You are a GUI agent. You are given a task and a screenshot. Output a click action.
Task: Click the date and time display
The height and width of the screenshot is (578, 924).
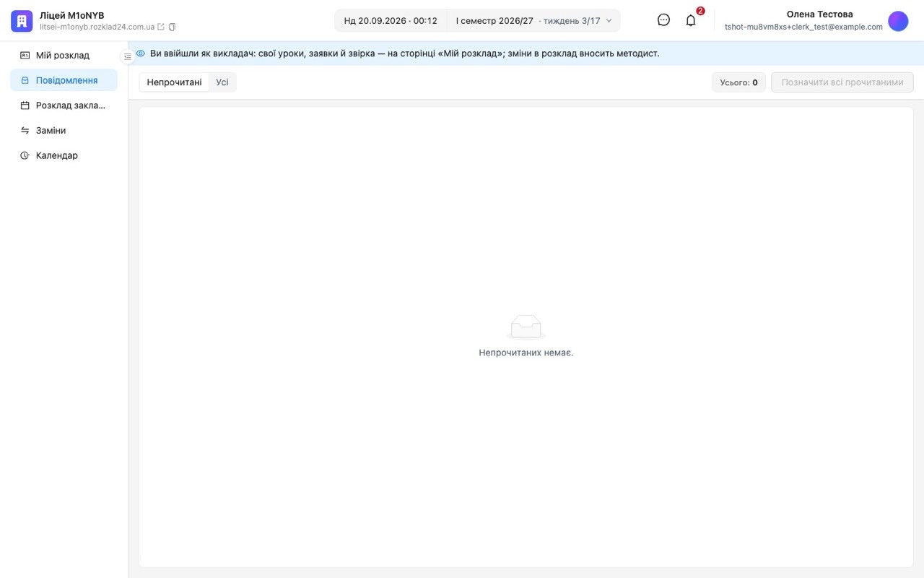391,21
